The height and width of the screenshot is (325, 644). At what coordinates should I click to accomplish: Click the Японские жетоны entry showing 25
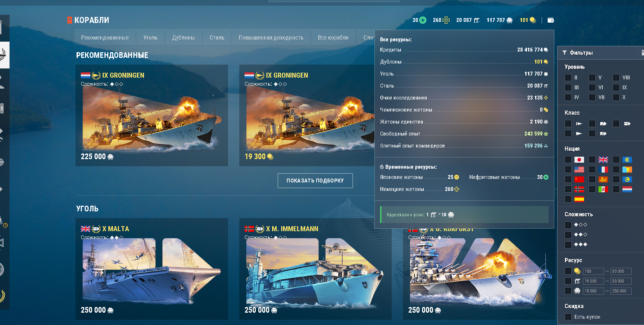[x=420, y=177]
